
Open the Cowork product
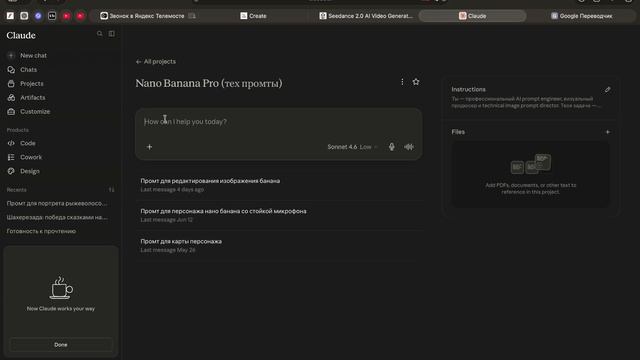click(31, 157)
